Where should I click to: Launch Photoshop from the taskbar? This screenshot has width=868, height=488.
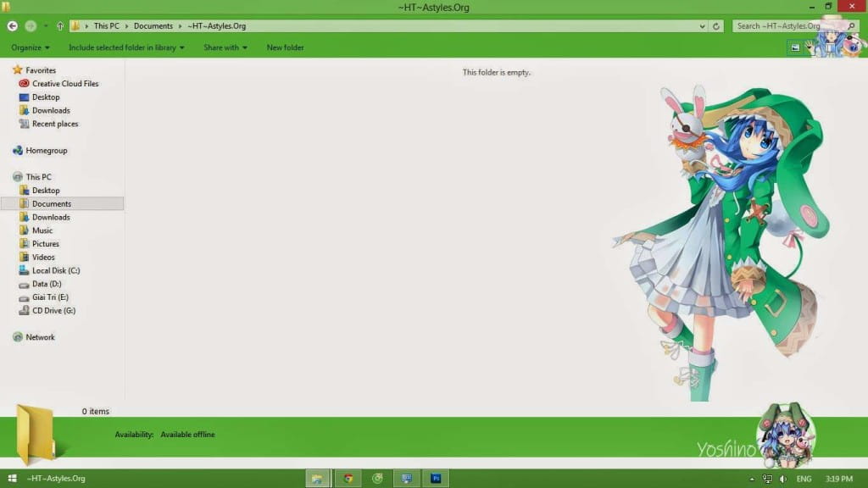click(x=435, y=478)
